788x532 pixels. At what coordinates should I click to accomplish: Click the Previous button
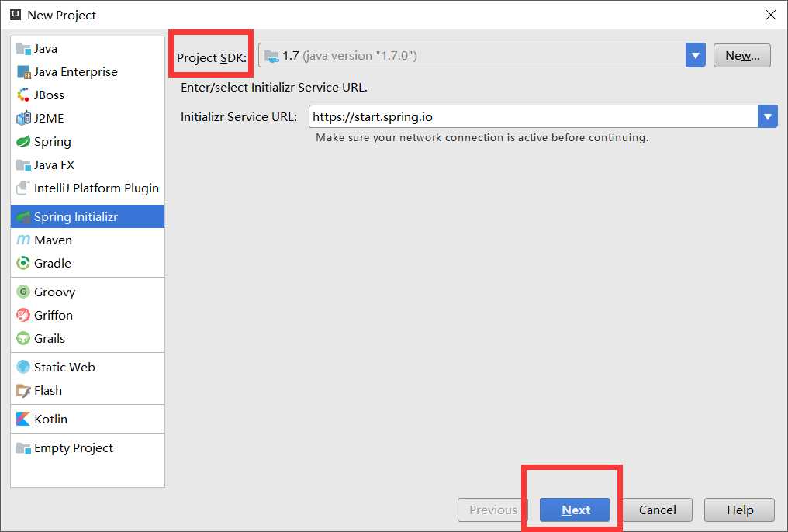[492, 510]
